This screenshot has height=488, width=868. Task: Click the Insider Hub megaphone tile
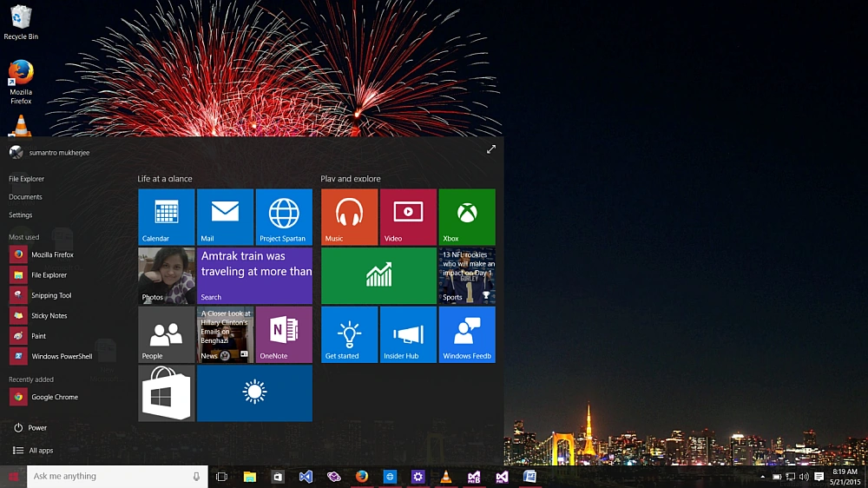coord(408,334)
